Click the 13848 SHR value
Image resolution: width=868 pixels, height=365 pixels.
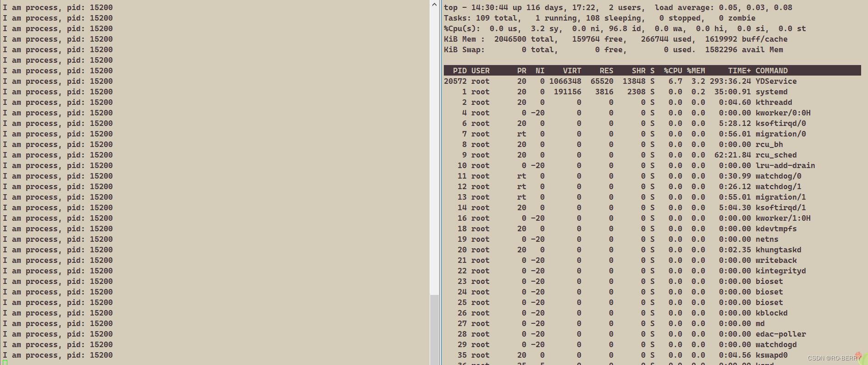[x=634, y=81]
